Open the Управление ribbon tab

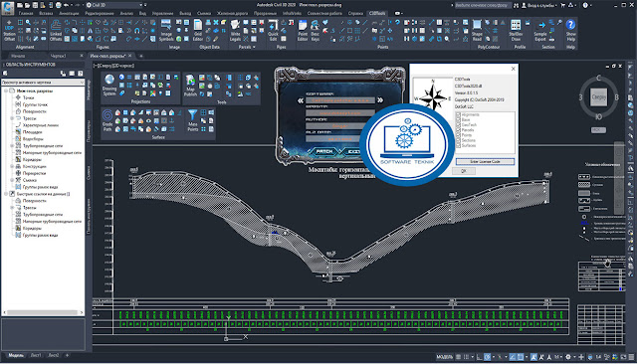[162, 13]
